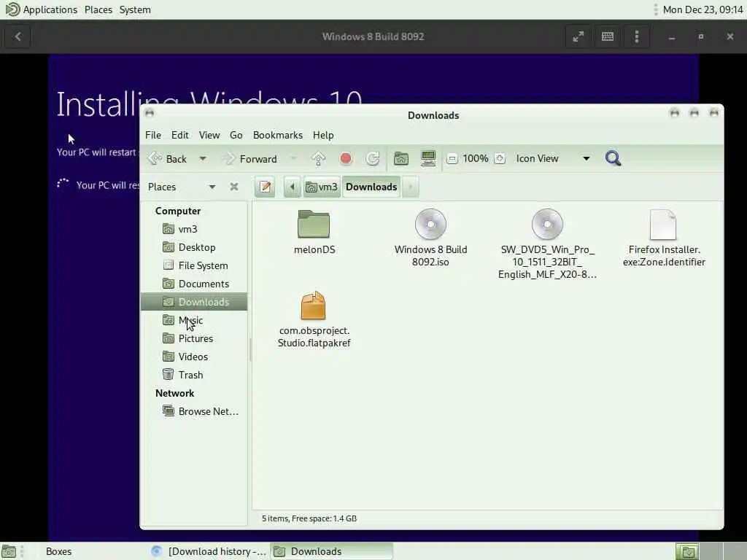Close the Places side pane
Screen dimensions: 747x560
click(234, 187)
